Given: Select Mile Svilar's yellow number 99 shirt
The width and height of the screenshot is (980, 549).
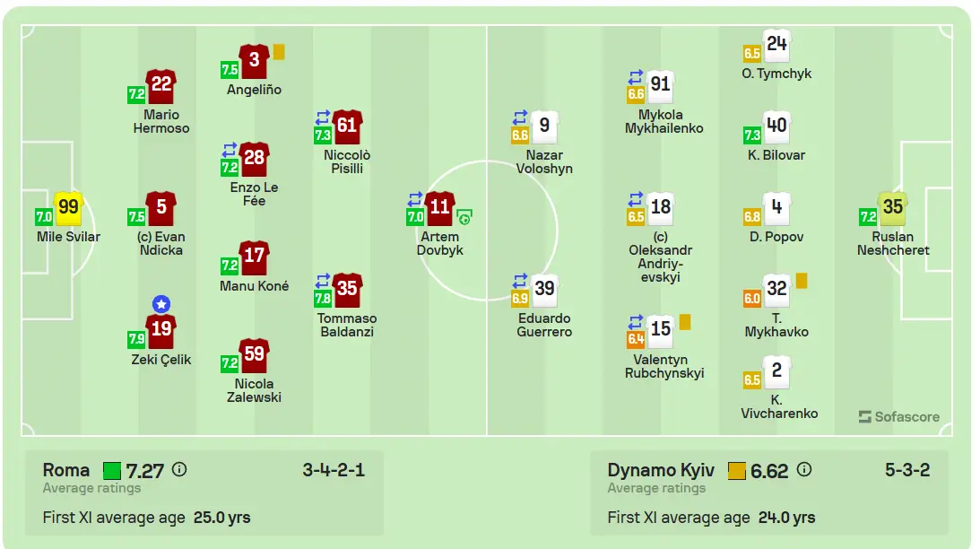Looking at the screenshot, I should point(68,208).
